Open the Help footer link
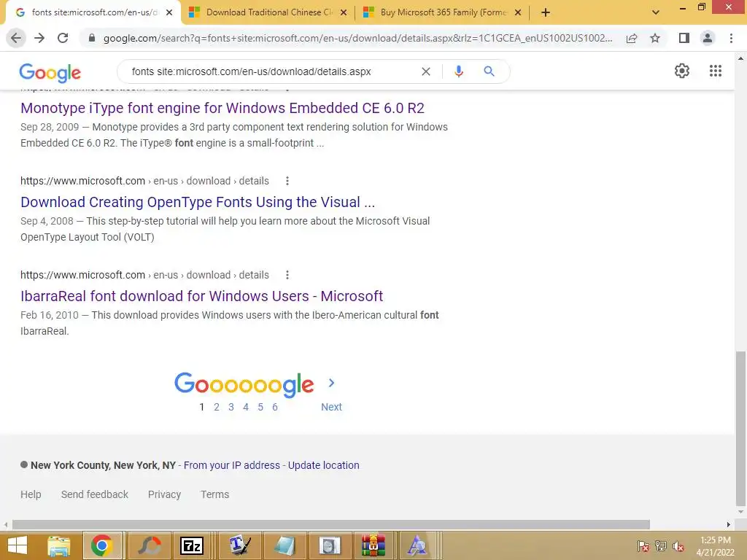This screenshot has height=560, width=747. pos(31,494)
